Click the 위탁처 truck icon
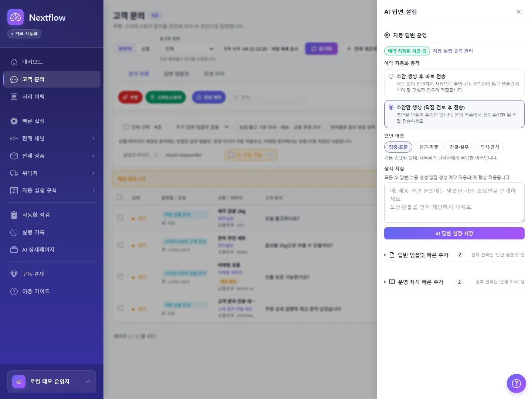 click(x=14, y=173)
